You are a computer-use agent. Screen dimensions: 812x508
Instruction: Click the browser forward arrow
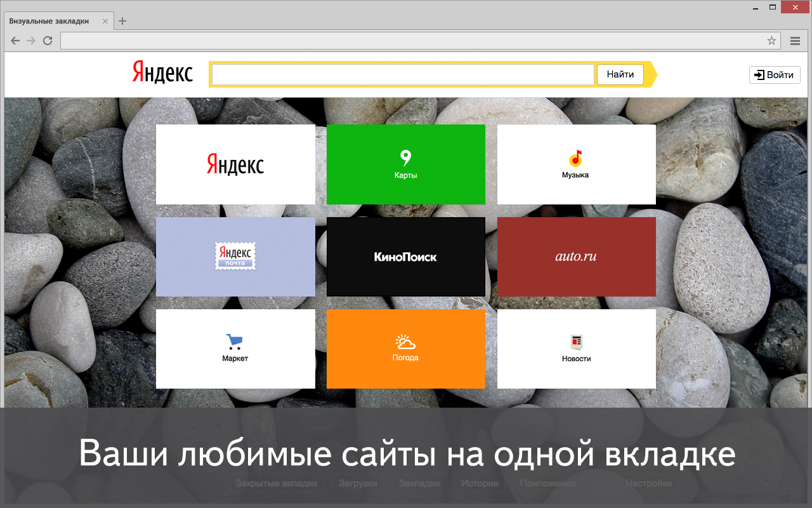(31, 41)
